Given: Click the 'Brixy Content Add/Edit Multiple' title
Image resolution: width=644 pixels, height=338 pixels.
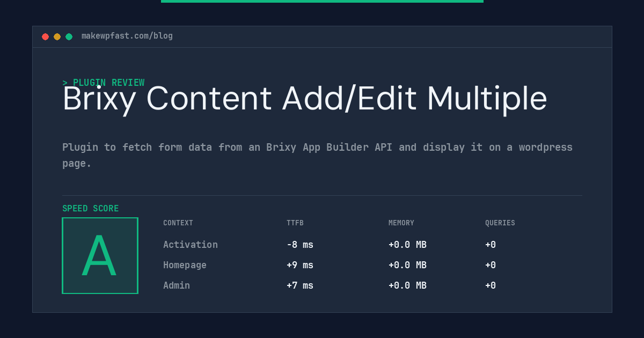Looking at the screenshot, I should pyautogui.click(x=305, y=99).
